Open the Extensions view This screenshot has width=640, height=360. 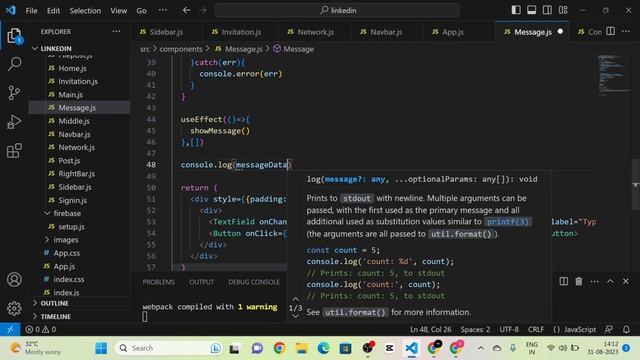pos(14,151)
